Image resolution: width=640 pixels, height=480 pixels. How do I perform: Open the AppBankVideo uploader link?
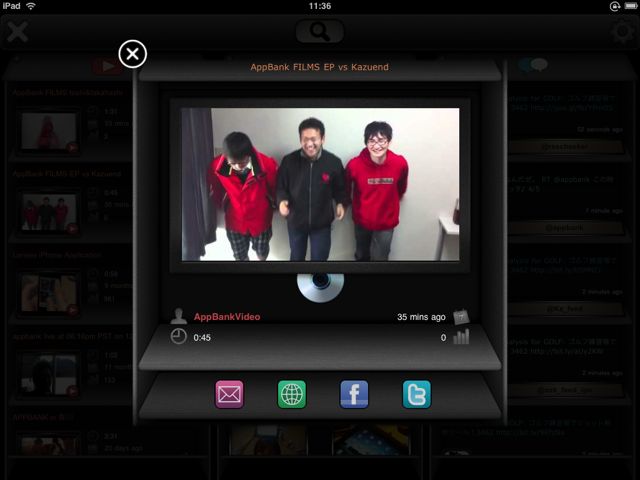click(x=227, y=317)
